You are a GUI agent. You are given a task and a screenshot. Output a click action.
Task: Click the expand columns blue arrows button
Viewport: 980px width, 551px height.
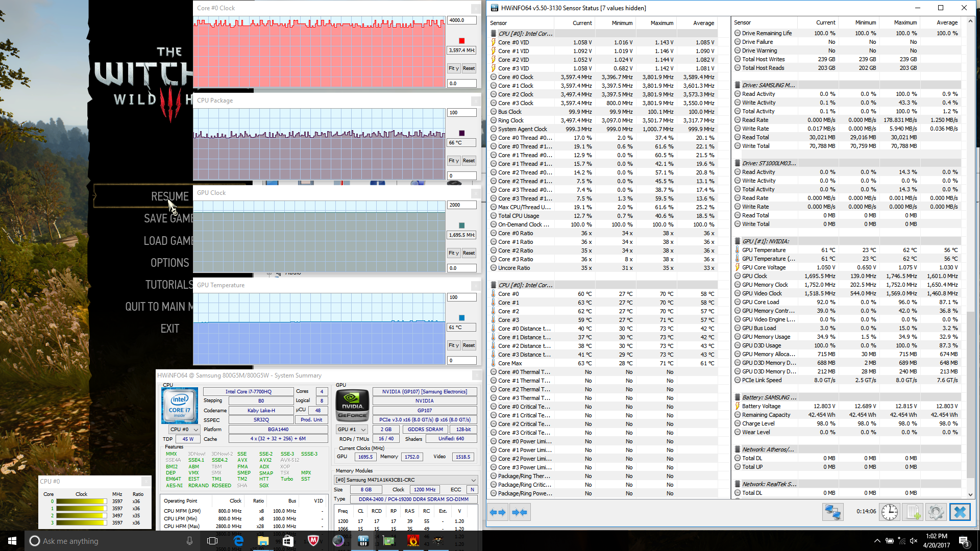point(498,512)
